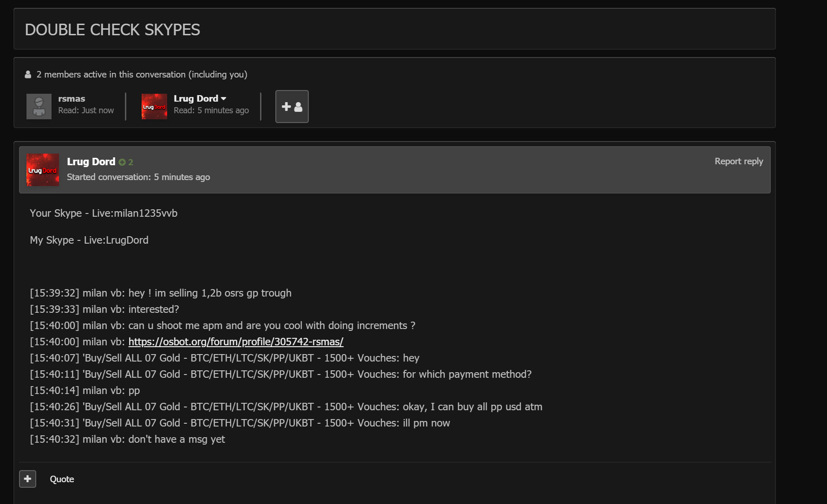Click the 15:40:07 'Vouches: hey' message line
827x504 pixels.
[225, 358]
